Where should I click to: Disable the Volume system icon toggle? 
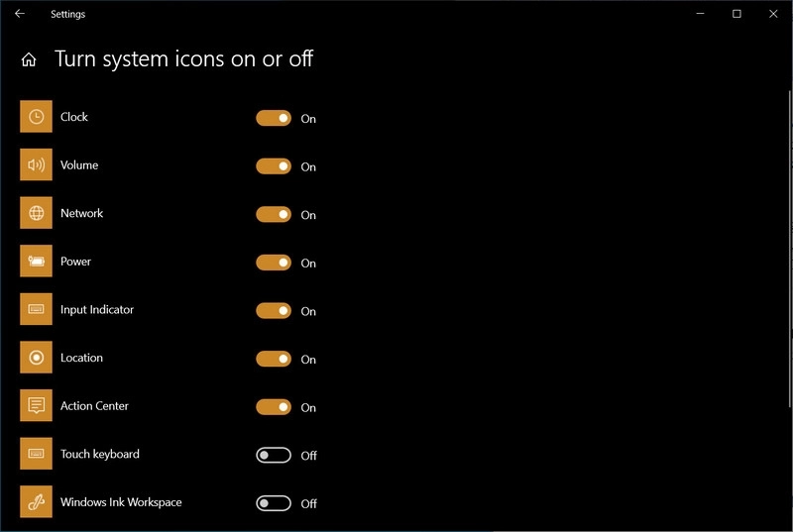click(274, 166)
